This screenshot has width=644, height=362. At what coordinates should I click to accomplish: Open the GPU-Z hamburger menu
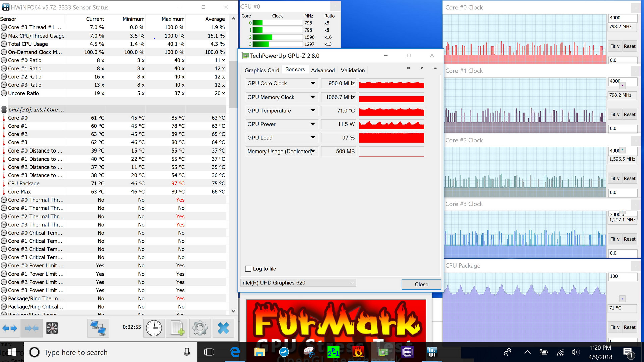tap(435, 68)
